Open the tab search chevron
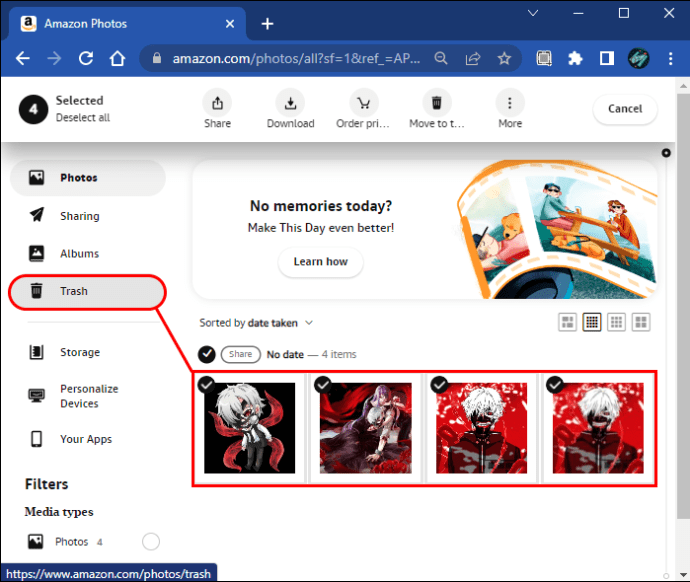Image resolution: width=690 pixels, height=582 pixels. pyautogui.click(x=533, y=13)
